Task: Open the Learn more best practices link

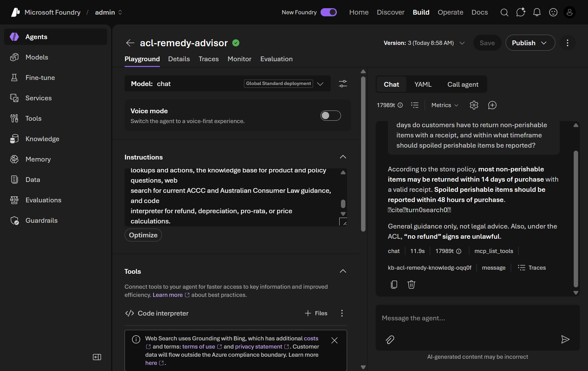Action: coord(171,295)
